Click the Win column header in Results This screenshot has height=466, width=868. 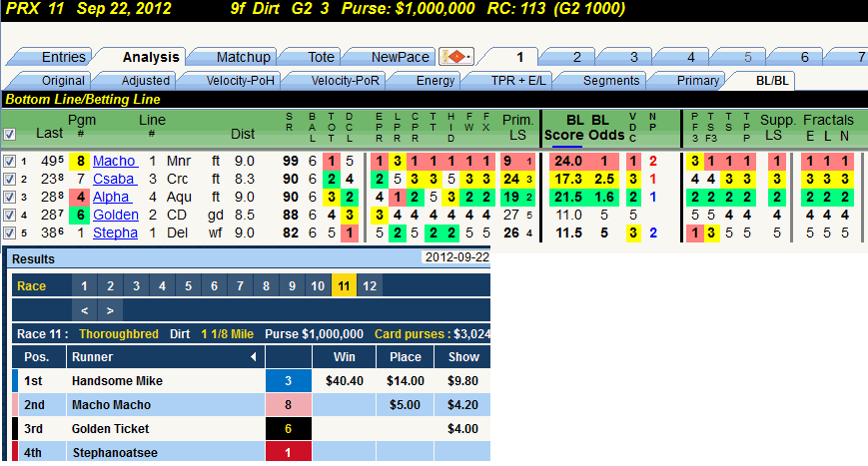click(345, 357)
